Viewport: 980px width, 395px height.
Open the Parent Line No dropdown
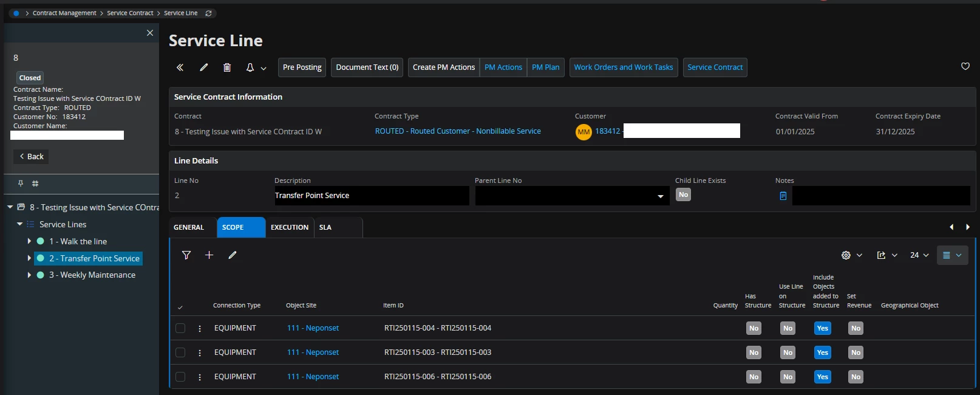click(x=660, y=196)
